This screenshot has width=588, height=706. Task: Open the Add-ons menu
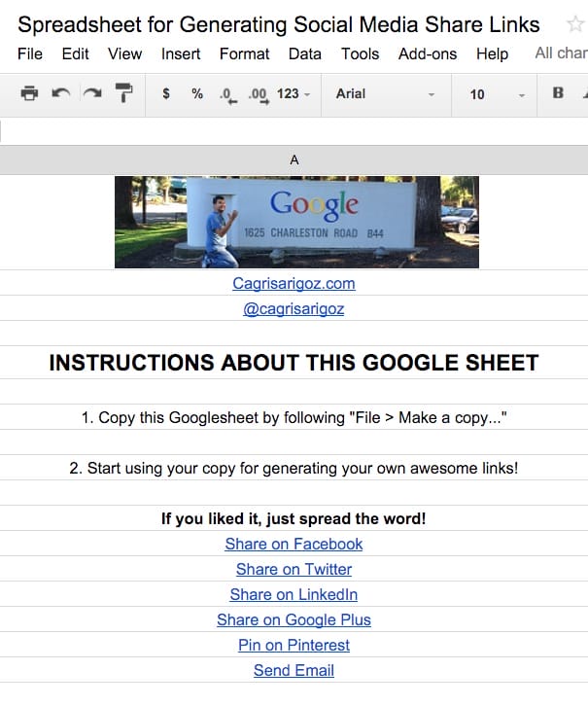pos(428,54)
